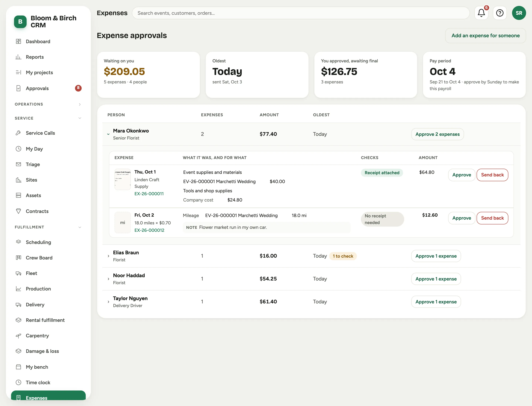The image size is (532, 406).
Task: Click the Triage envelope icon
Action: pyautogui.click(x=18, y=164)
